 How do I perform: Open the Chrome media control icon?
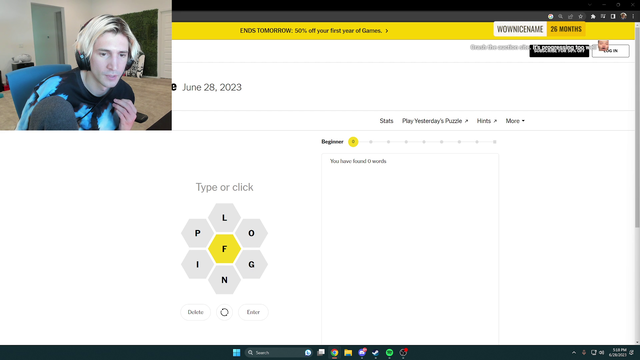tap(603, 16)
